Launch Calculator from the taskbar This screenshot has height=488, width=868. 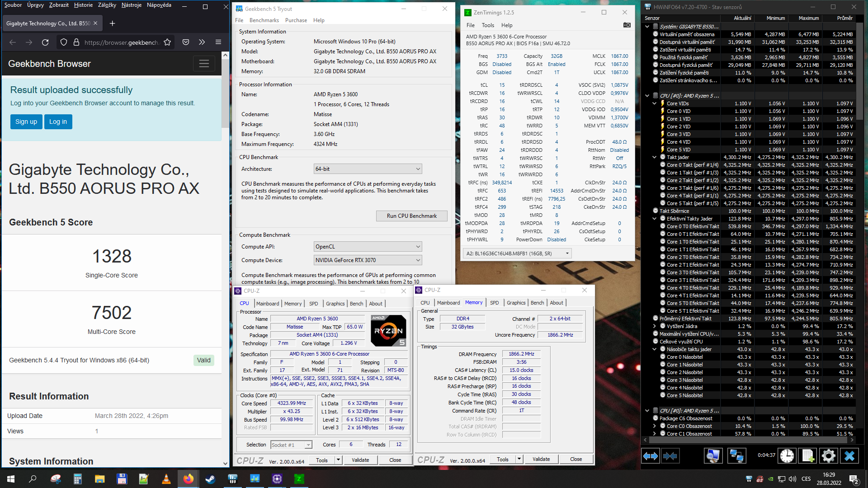tap(78, 479)
